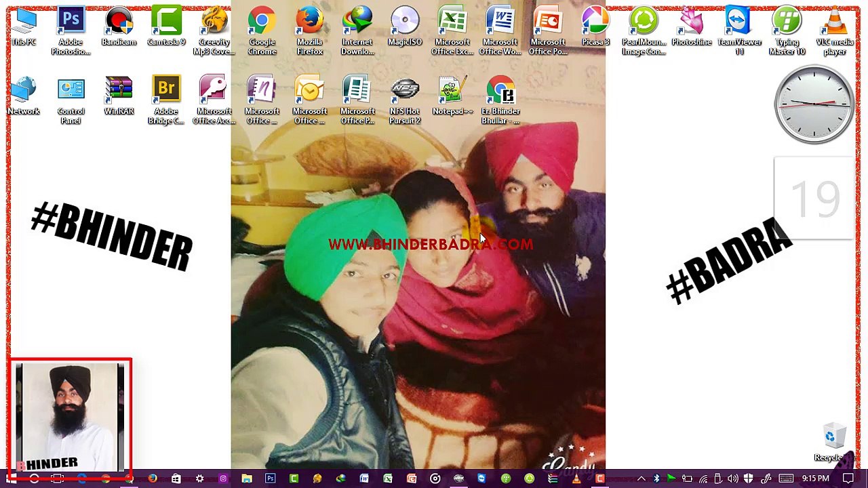The width and height of the screenshot is (868, 488).
Task: Launch PowerPoint from the taskbar
Action: click(412, 479)
